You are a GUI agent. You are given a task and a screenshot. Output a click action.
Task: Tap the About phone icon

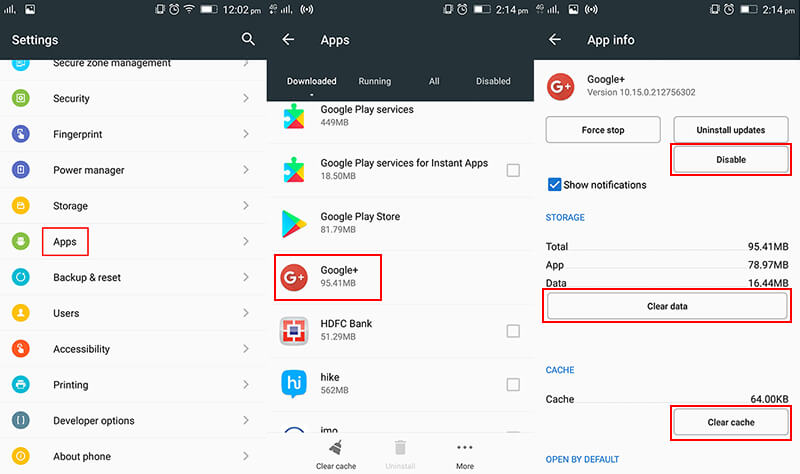click(21, 456)
